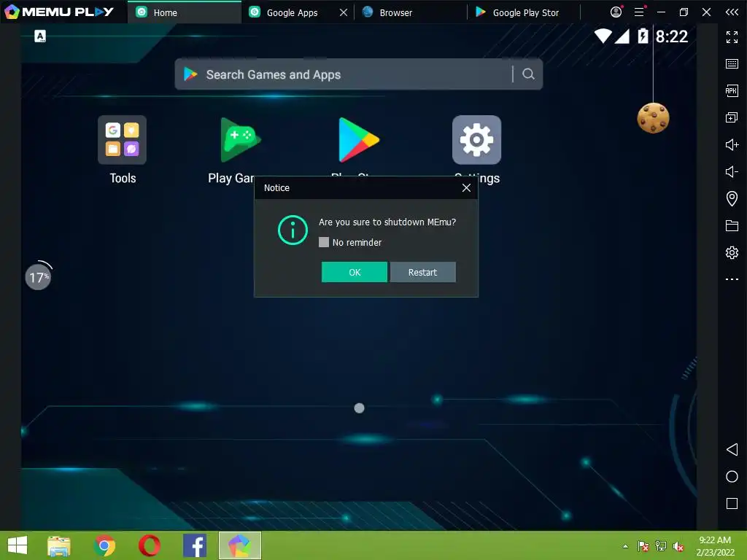Open keyboard mapping in sidebar
The image size is (747, 560).
732,64
